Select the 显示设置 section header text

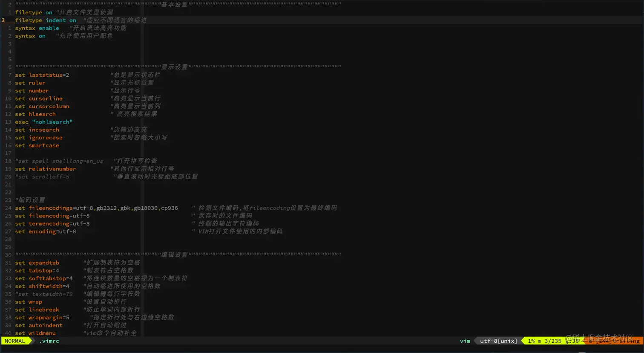(175, 67)
